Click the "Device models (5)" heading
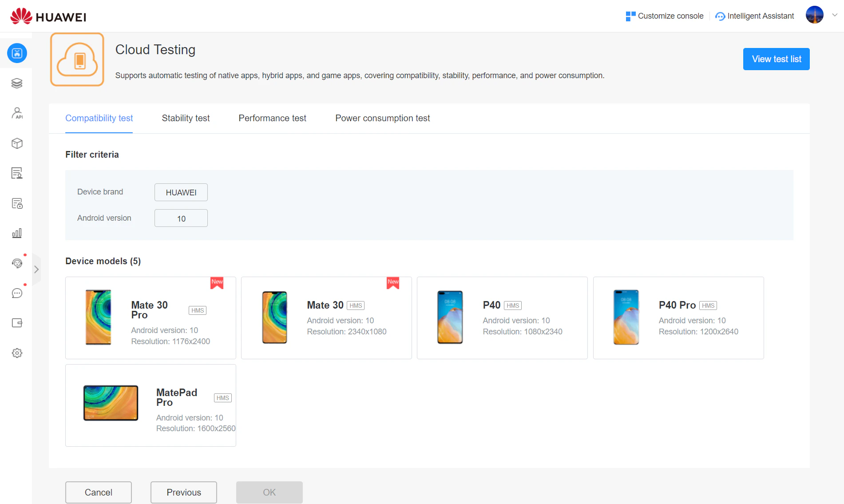 (x=103, y=261)
